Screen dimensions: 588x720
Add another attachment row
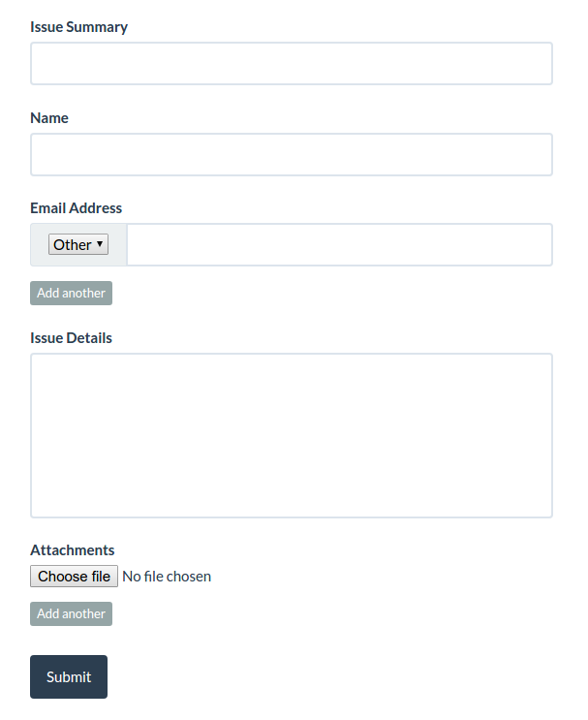tap(71, 614)
